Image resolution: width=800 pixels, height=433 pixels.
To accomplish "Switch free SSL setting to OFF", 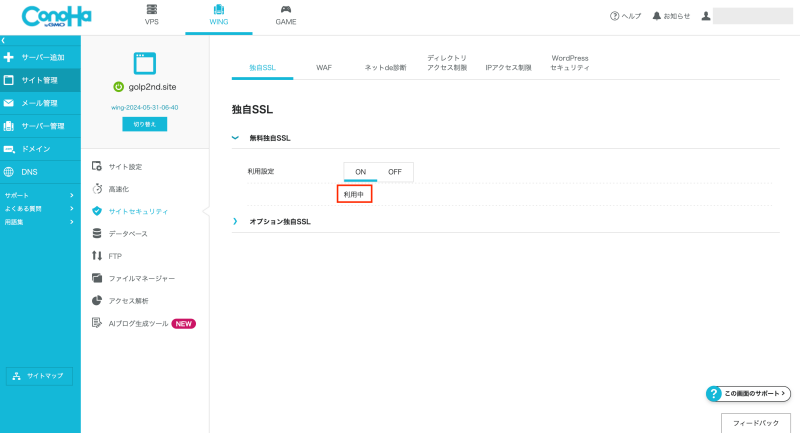I will pos(395,172).
